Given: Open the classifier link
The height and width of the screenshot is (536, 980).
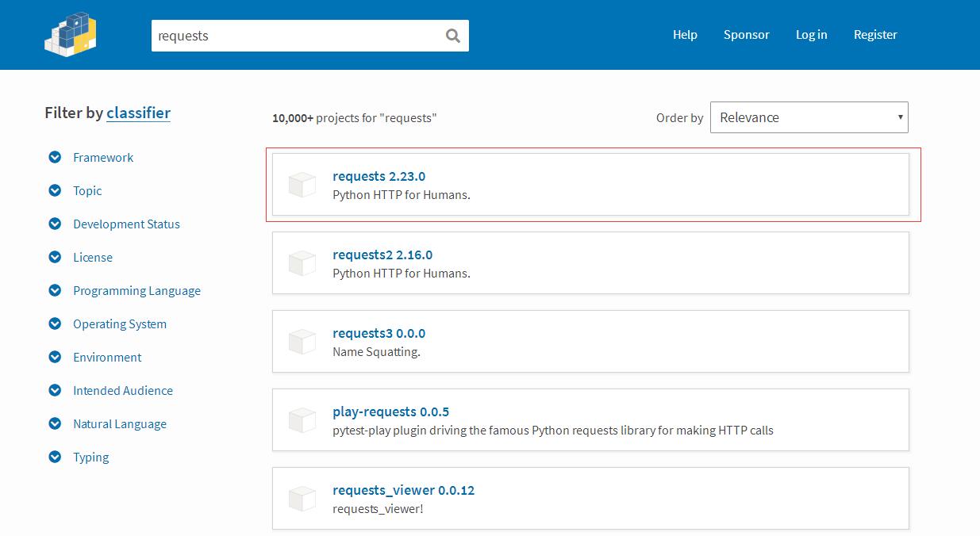Looking at the screenshot, I should point(139,113).
